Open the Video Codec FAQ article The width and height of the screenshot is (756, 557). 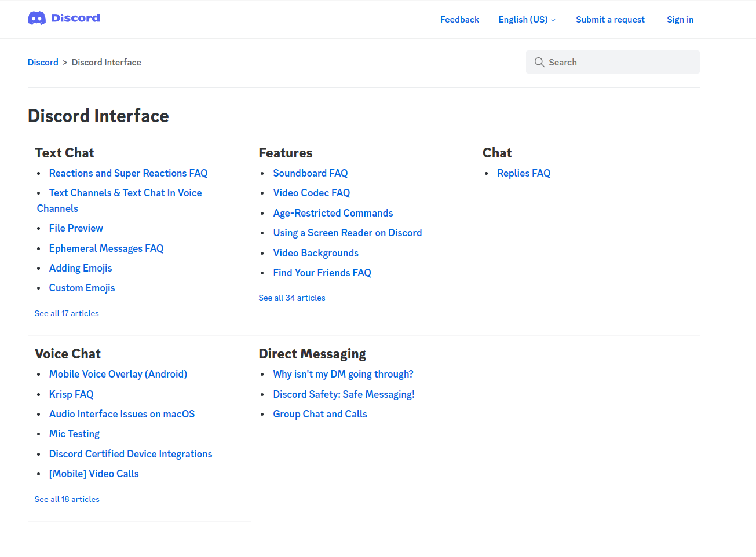click(x=312, y=193)
